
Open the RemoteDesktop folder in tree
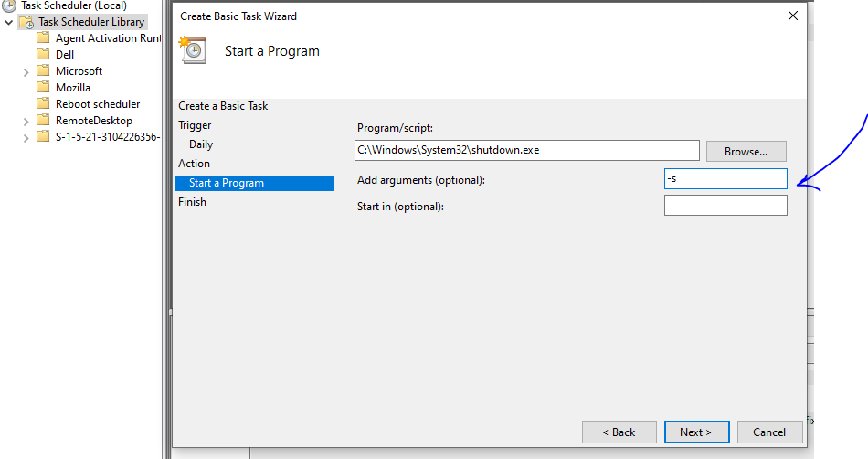click(x=94, y=120)
